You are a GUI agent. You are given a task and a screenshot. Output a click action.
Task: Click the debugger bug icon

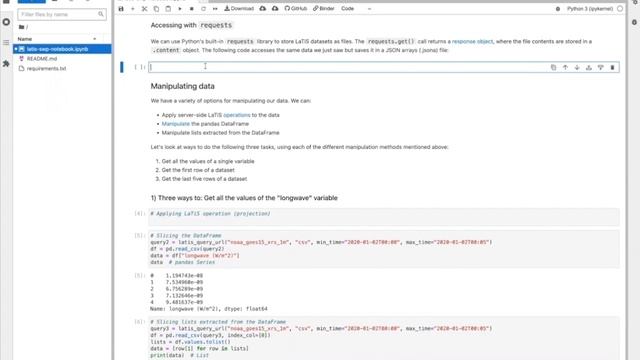tap(558, 9)
